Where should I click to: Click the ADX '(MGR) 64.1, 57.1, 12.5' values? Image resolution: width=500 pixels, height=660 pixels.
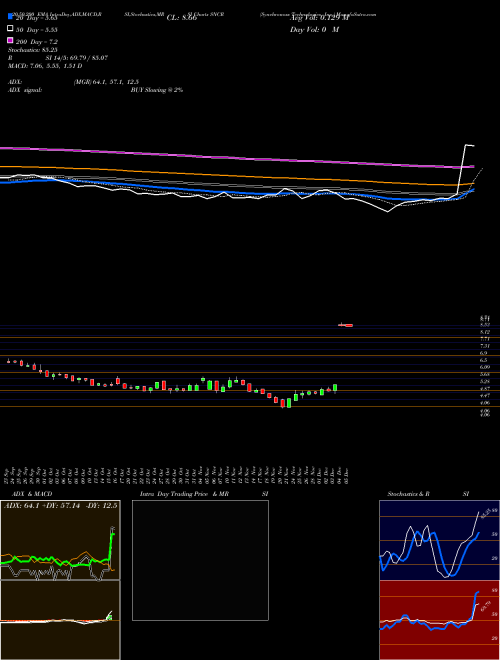(x=106, y=82)
